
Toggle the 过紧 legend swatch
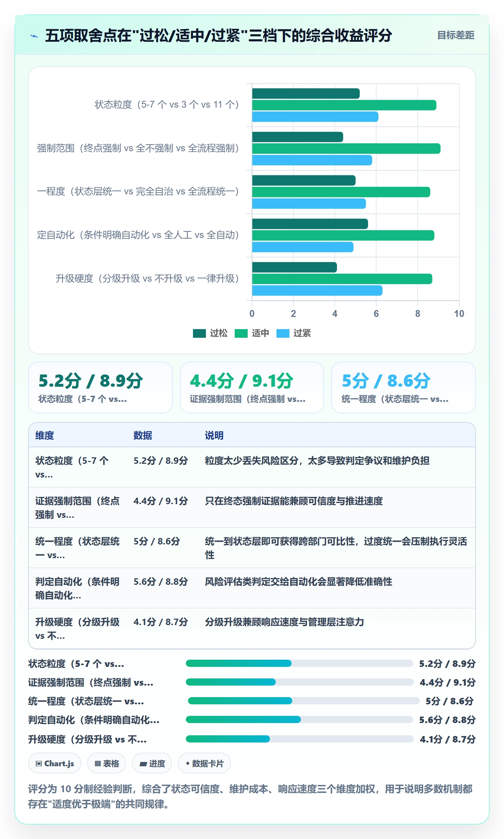pyautogui.click(x=283, y=333)
